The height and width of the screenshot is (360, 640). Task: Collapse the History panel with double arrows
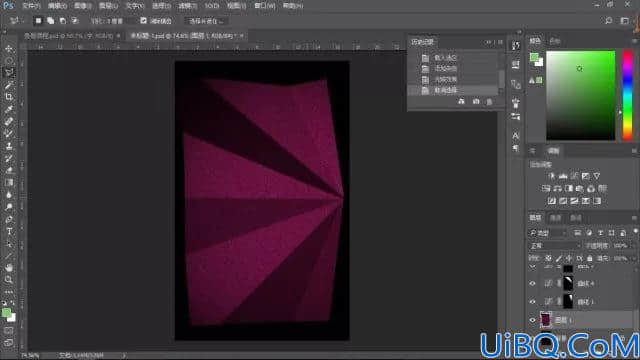pyautogui.click(x=488, y=42)
